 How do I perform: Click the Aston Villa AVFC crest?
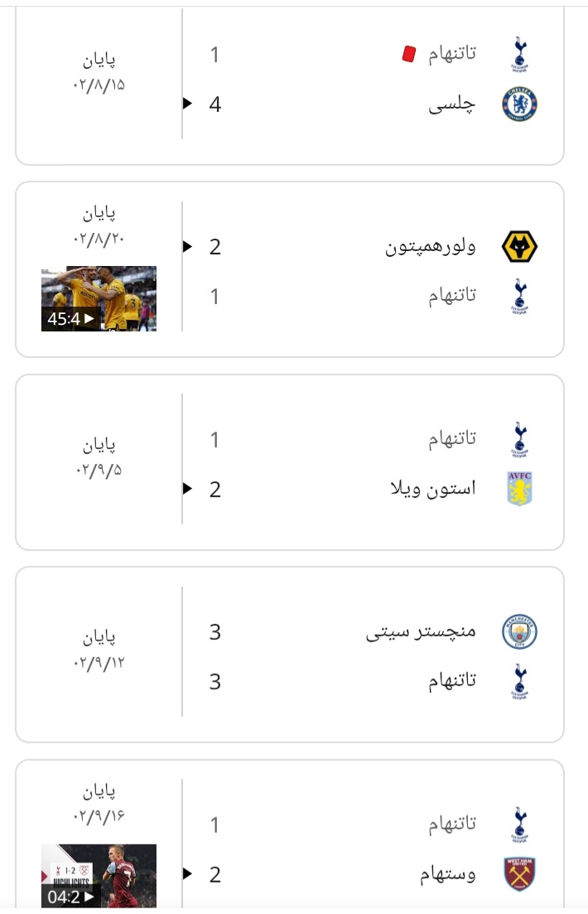click(x=519, y=488)
